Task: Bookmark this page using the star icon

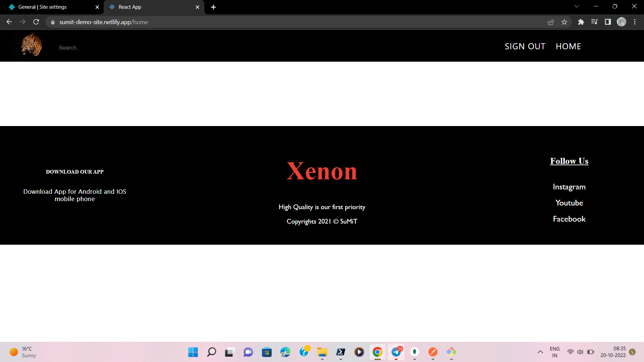Action: (x=565, y=22)
